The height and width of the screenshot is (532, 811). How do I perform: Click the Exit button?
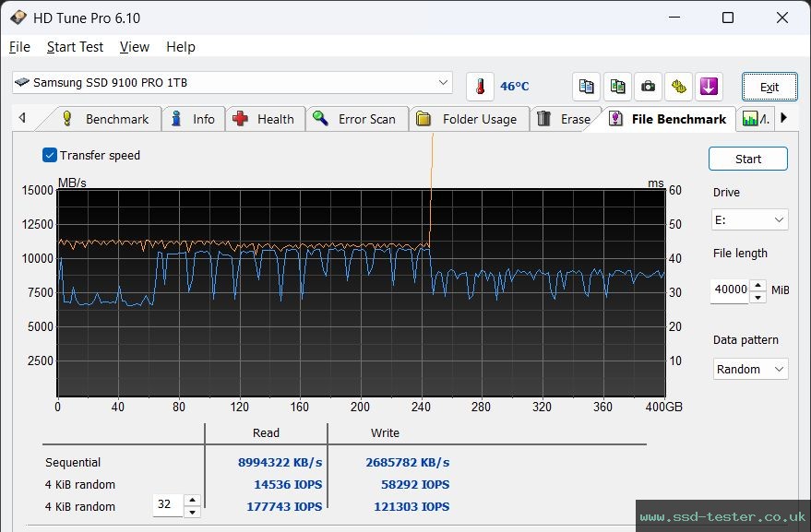coord(769,86)
